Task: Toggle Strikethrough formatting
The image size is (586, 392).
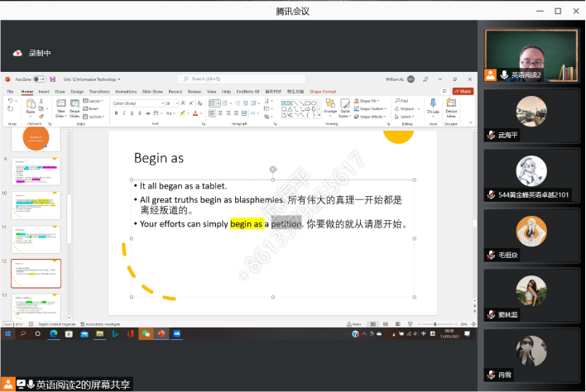Action: [x=147, y=113]
